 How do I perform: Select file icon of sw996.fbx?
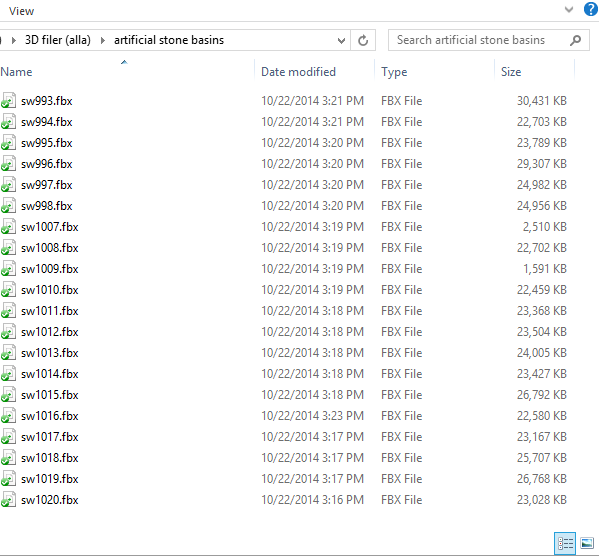coord(8,164)
